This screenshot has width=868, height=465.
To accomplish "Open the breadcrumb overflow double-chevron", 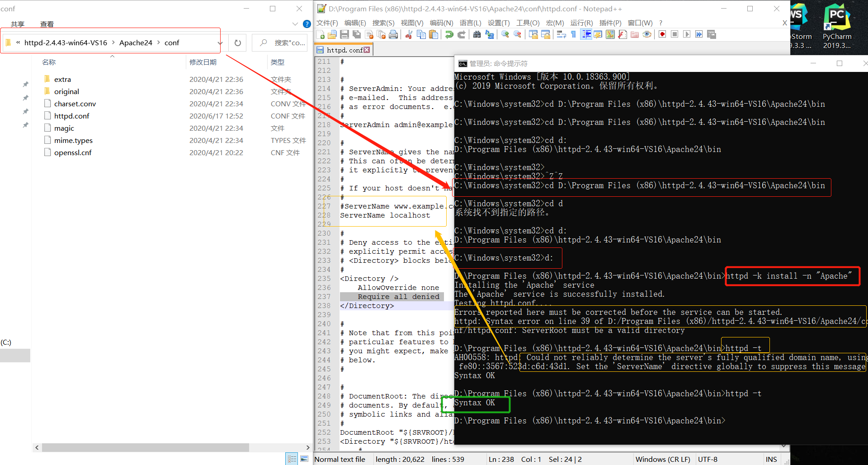I will (x=18, y=43).
